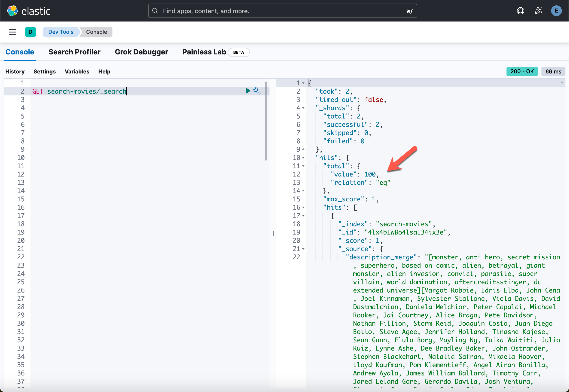Viewport: 569px width, 392px height.
Task: Collapse the hits object in the response
Action: click(x=303, y=157)
